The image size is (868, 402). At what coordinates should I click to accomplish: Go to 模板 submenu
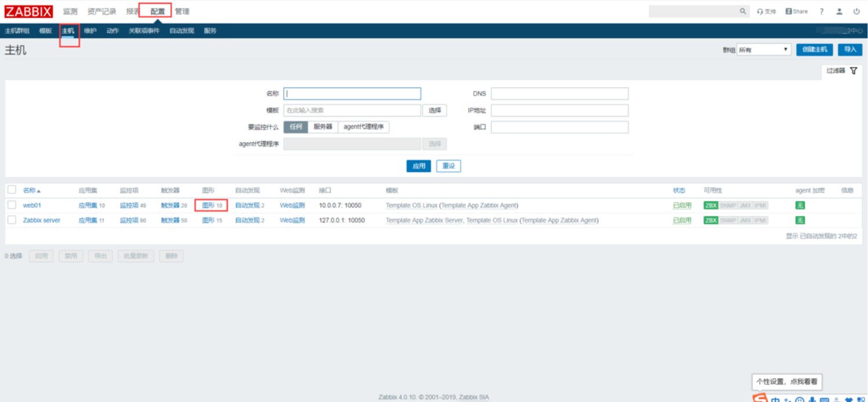(x=46, y=31)
